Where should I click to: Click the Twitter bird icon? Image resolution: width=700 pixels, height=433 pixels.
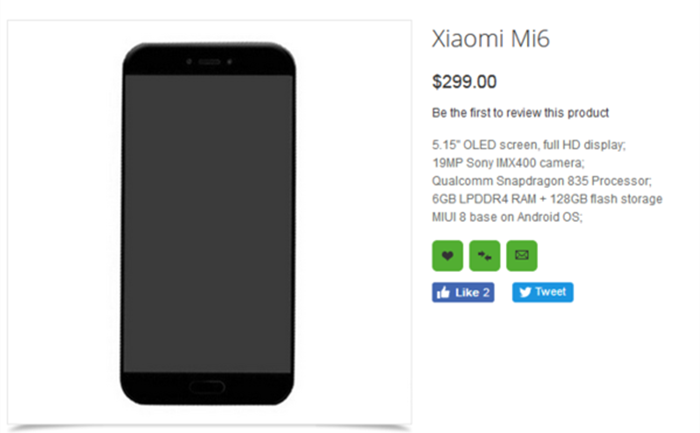[525, 292]
